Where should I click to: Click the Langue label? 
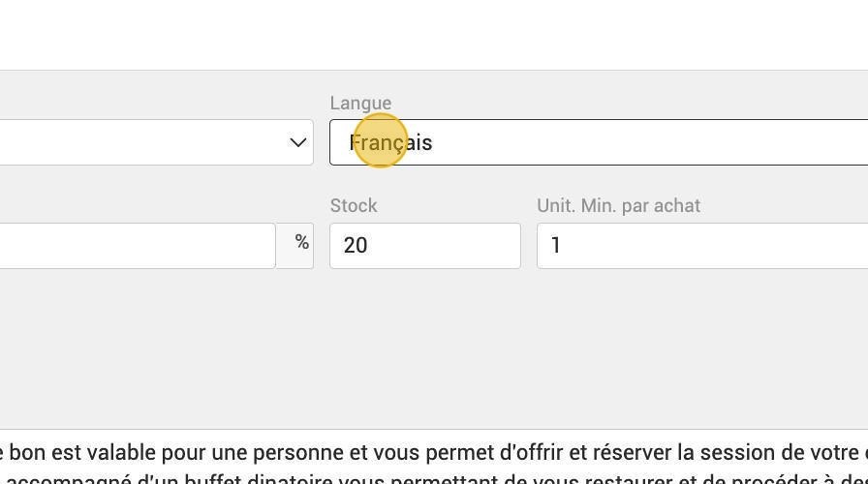click(x=360, y=103)
